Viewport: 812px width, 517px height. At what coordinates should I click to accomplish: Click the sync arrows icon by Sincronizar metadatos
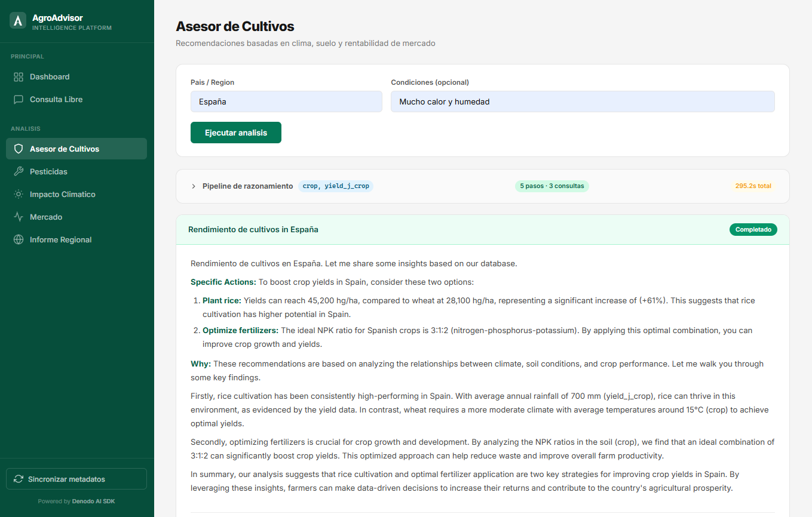point(19,479)
